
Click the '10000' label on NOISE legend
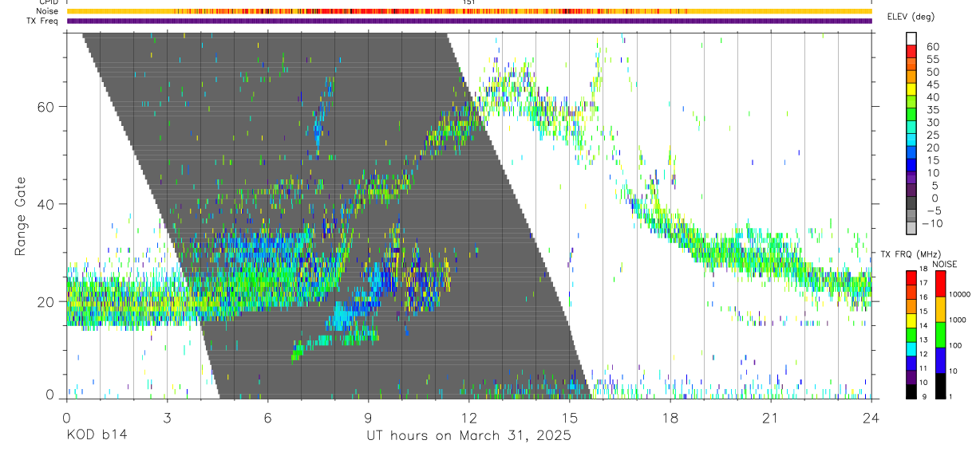pos(960,294)
